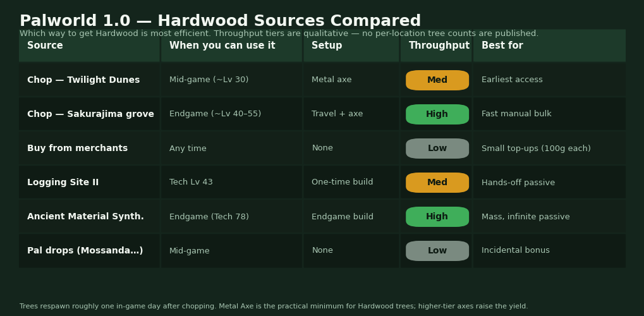This screenshot has width=644, height=316.
Task: Click the High badge for Ancient Material Synth.
Action: (437, 217)
